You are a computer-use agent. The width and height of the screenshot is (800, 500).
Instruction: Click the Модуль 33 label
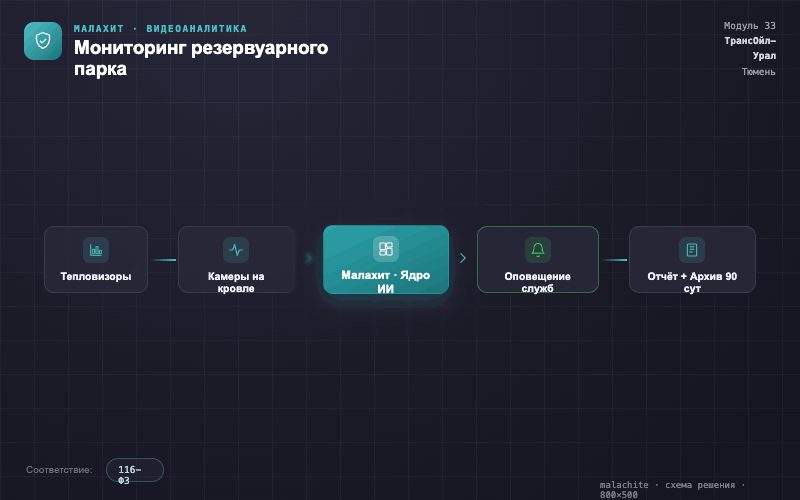pyautogui.click(x=749, y=26)
